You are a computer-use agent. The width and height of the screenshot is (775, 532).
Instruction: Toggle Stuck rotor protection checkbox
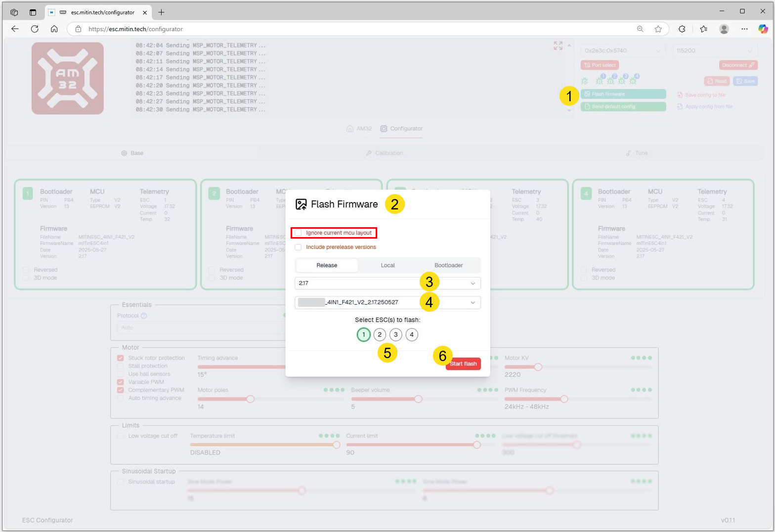click(x=121, y=358)
